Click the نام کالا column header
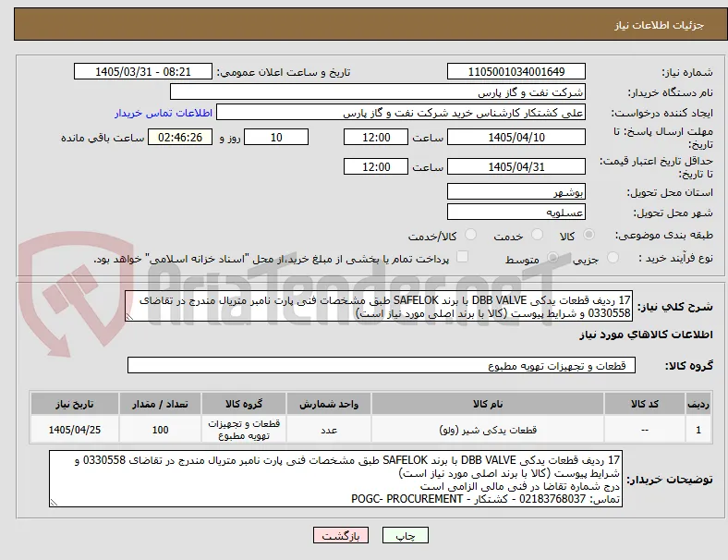 488,404
